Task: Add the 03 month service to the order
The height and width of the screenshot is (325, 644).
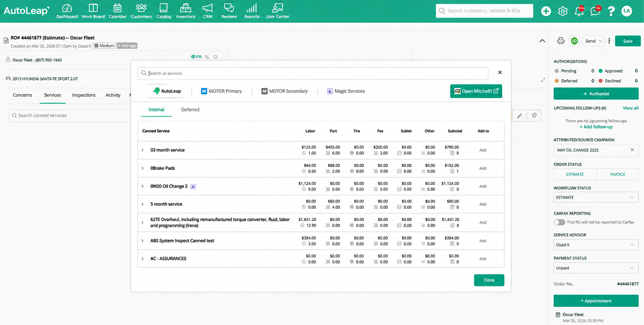Action: (483, 150)
